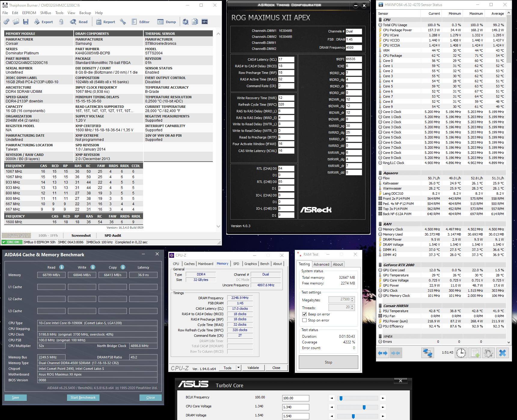Open the Advanced tab in RAM Test
The width and height of the screenshot is (517, 420).
click(321, 264)
